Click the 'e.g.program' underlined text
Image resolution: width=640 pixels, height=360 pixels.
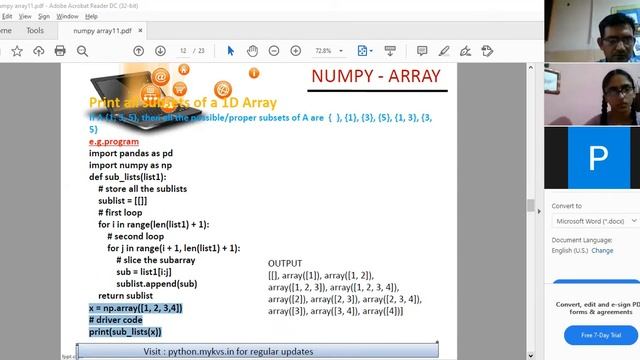114,142
